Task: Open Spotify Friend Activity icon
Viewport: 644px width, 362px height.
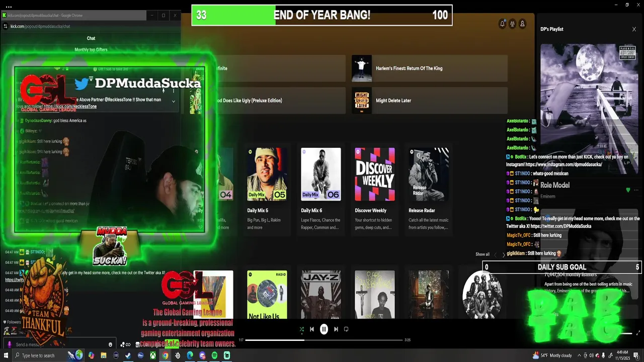Action: tap(512, 24)
